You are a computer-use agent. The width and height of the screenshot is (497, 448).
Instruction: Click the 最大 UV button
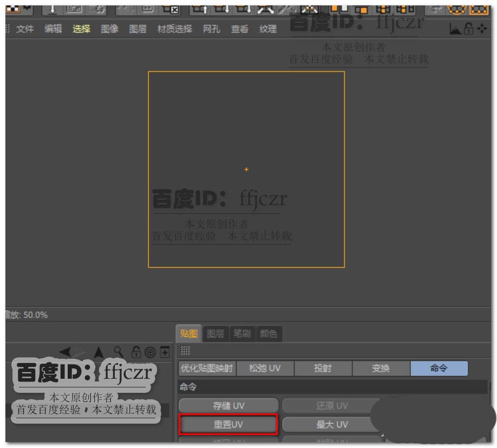332,424
